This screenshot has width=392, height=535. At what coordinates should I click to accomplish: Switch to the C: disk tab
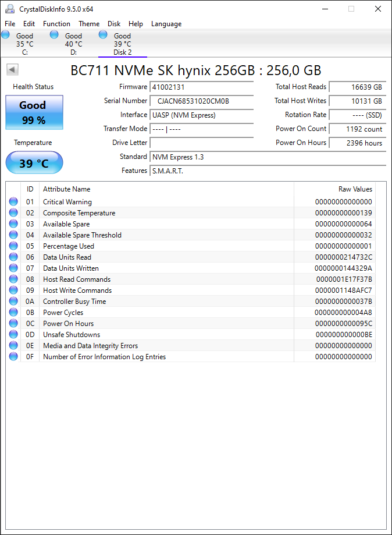24,44
